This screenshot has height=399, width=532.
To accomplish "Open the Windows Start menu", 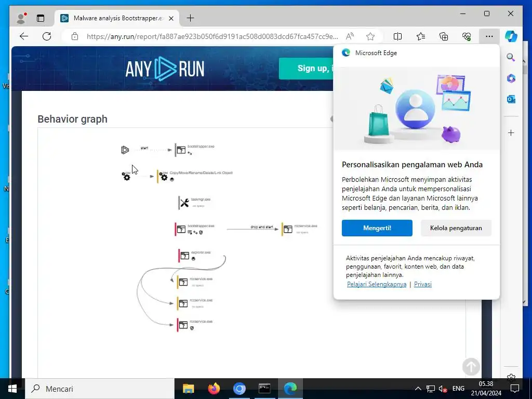I will pos(12,389).
